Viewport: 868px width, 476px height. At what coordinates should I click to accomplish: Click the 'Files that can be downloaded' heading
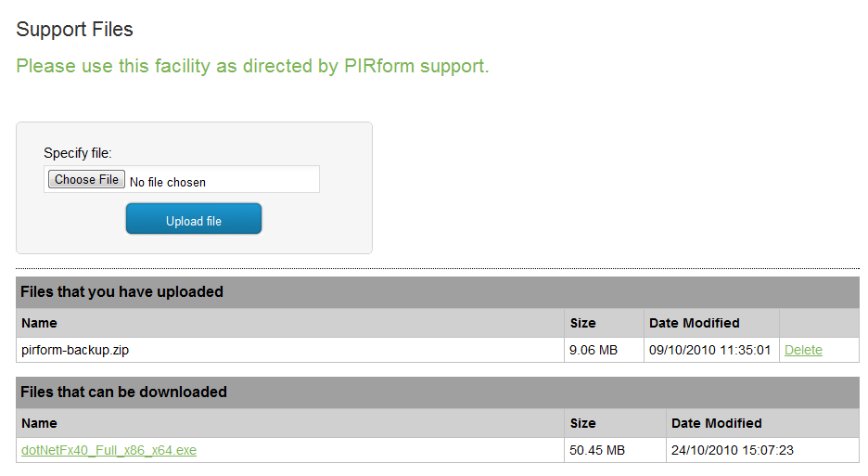point(123,392)
